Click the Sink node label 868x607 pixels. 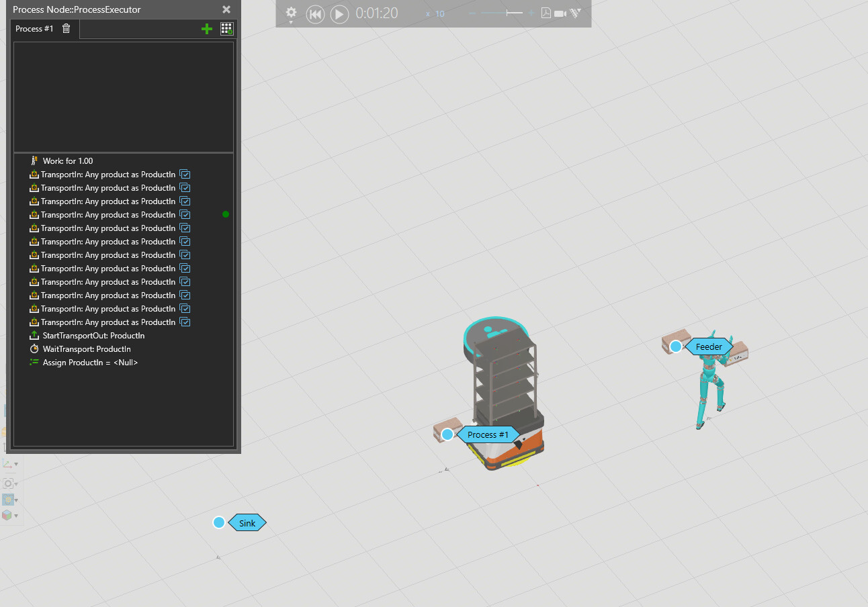coord(247,523)
